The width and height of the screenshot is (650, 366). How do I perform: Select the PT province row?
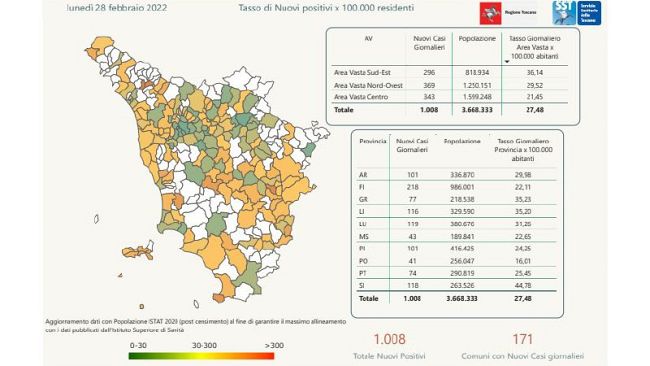click(x=456, y=273)
